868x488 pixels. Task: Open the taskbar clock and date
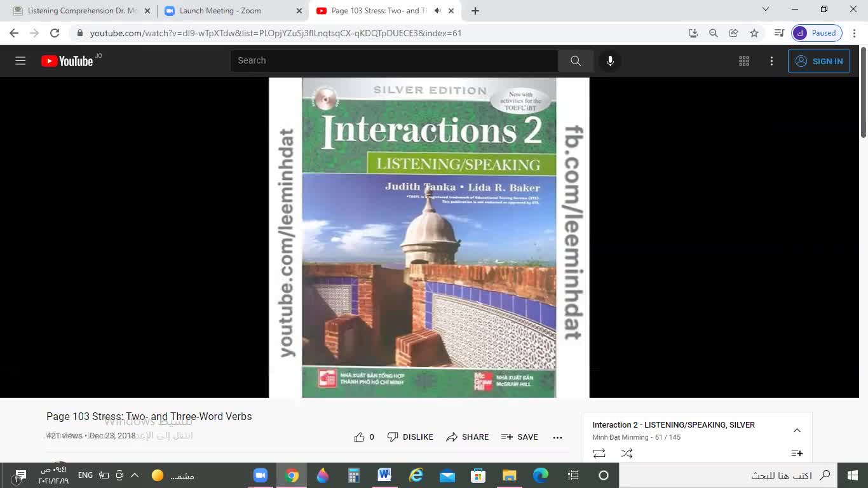point(53,475)
